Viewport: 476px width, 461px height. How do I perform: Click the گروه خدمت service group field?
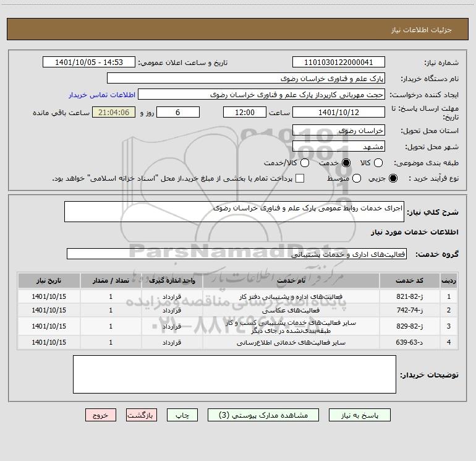tap(237, 254)
